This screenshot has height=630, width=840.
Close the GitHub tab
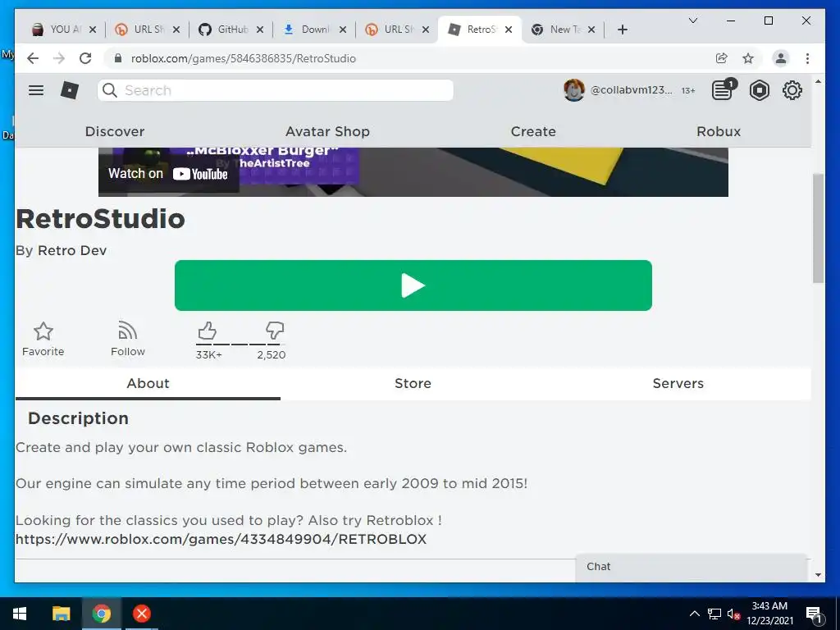click(x=260, y=30)
